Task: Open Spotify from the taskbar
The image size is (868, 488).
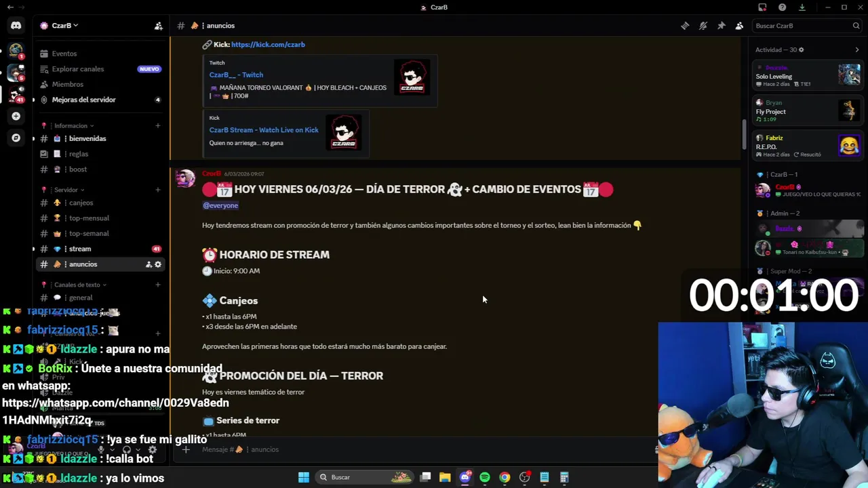Action: (484, 477)
